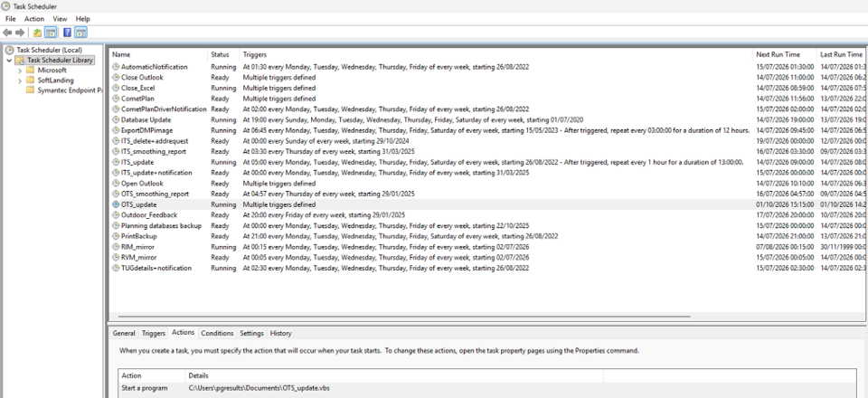Image resolution: width=868 pixels, height=398 pixels.
Task: Click the clock icon beside RIM_mirror task
Action: [x=116, y=247]
